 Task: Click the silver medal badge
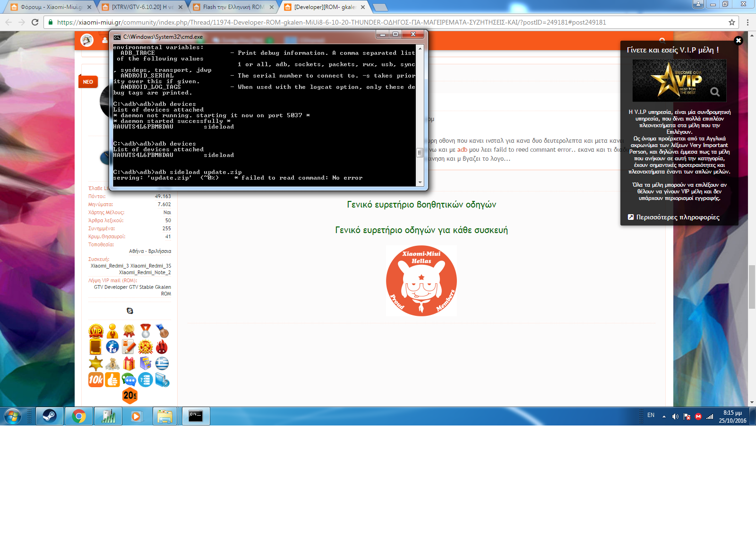click(x=146, y=331)
